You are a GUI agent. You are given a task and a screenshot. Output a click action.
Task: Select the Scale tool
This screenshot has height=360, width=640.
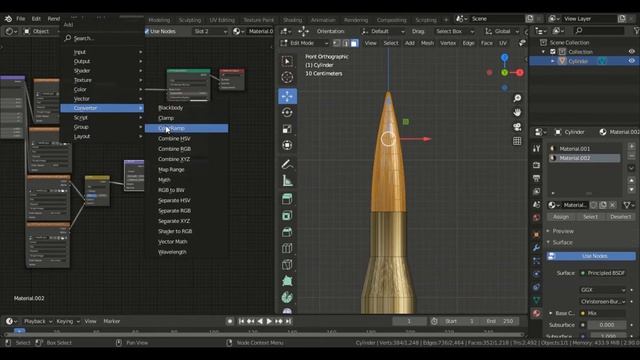287,129
